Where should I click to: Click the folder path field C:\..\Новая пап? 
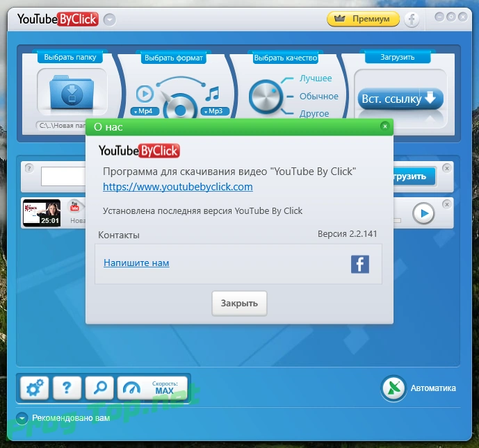click(61, 126)
